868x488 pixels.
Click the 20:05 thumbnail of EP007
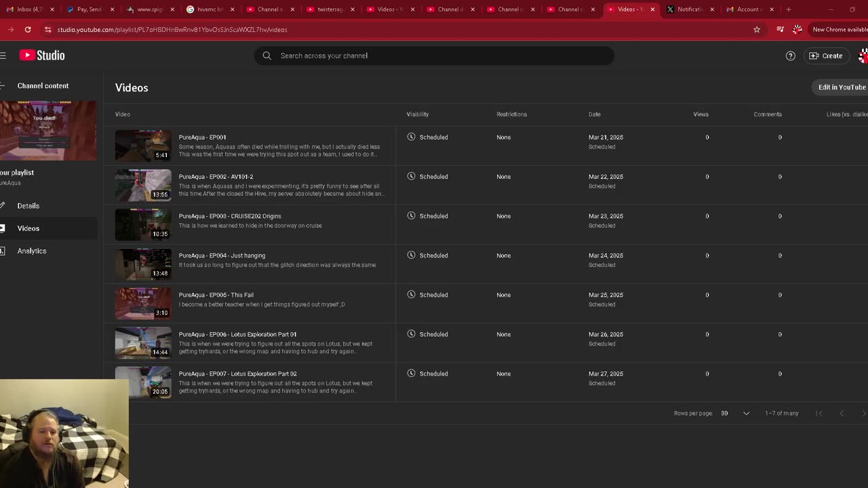point(143,381)
